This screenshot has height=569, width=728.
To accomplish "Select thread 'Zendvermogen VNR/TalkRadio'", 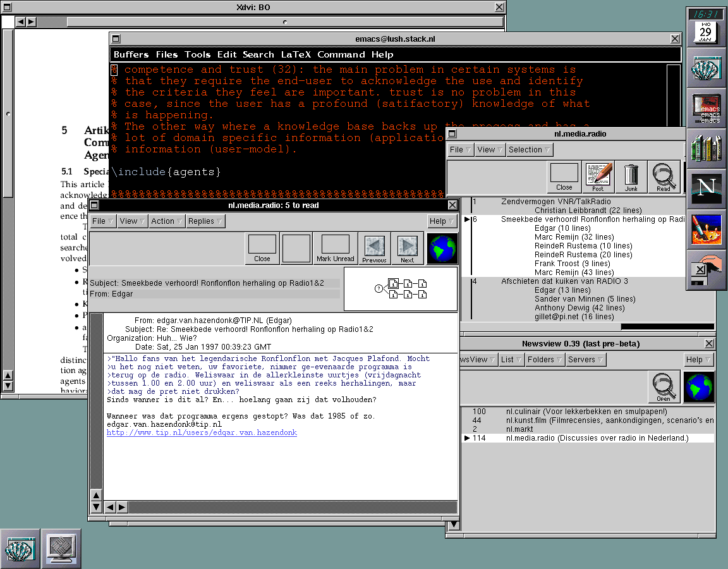I will coord(555,202).
